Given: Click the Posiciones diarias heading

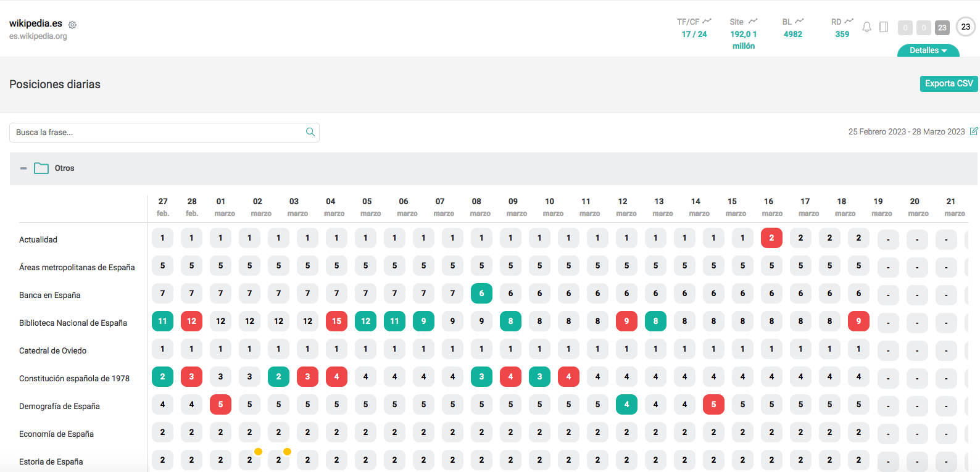Looking at the screenshot, I should 55,85.
